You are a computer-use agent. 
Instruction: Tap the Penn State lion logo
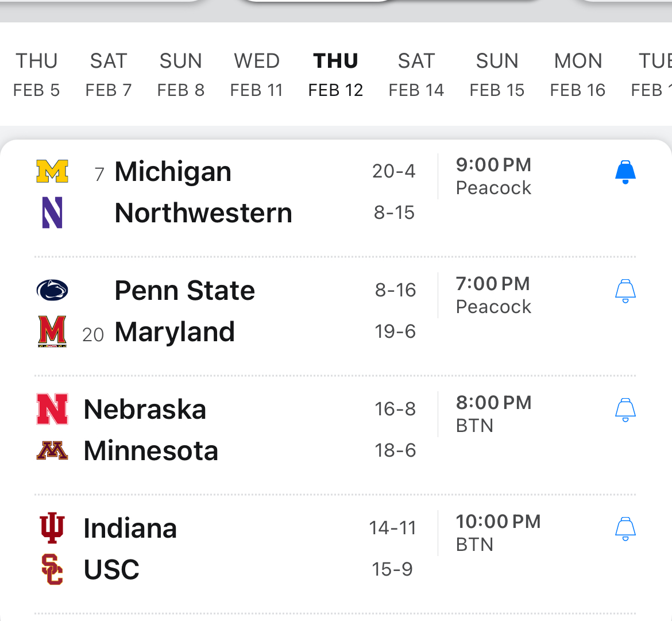[x=52, y=290]
